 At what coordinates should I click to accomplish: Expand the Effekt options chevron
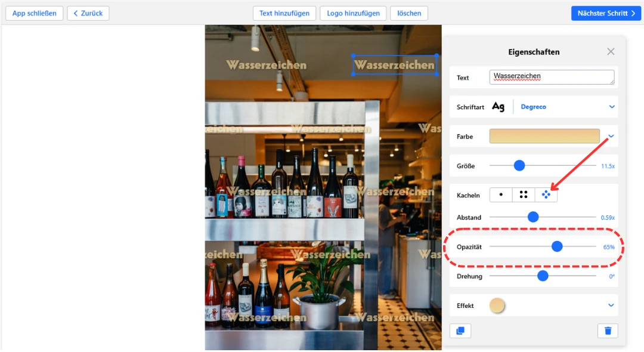[611, 305]
